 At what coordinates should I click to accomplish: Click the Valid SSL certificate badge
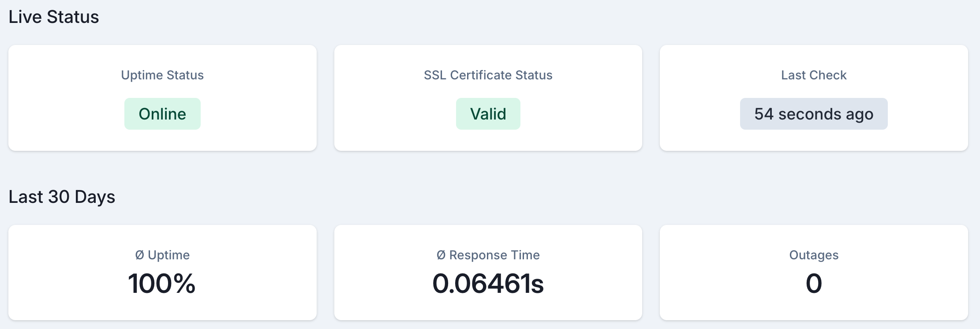pos(488,113)
